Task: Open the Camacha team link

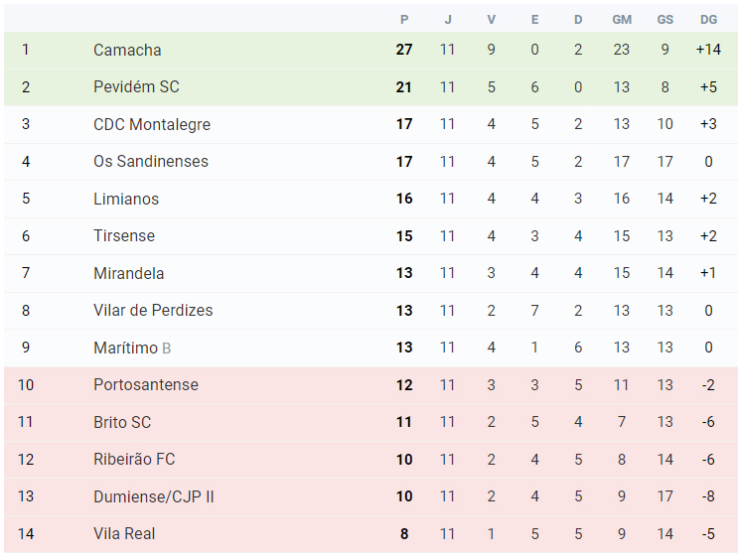Action: point(127,50)
